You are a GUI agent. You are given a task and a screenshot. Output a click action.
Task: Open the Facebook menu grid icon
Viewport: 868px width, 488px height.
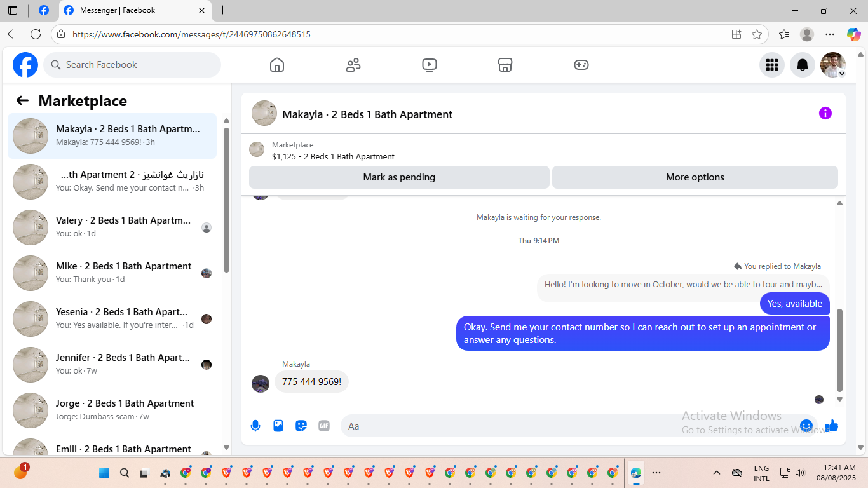pyautogui.click(x=772, y=65)
